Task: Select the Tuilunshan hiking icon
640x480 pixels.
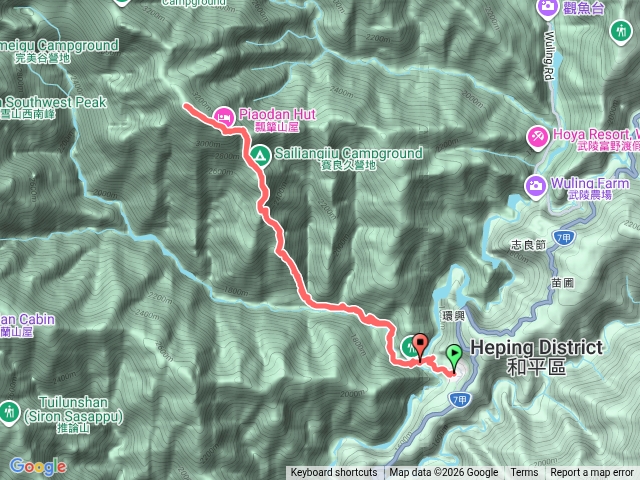Action: click(8, 413)
